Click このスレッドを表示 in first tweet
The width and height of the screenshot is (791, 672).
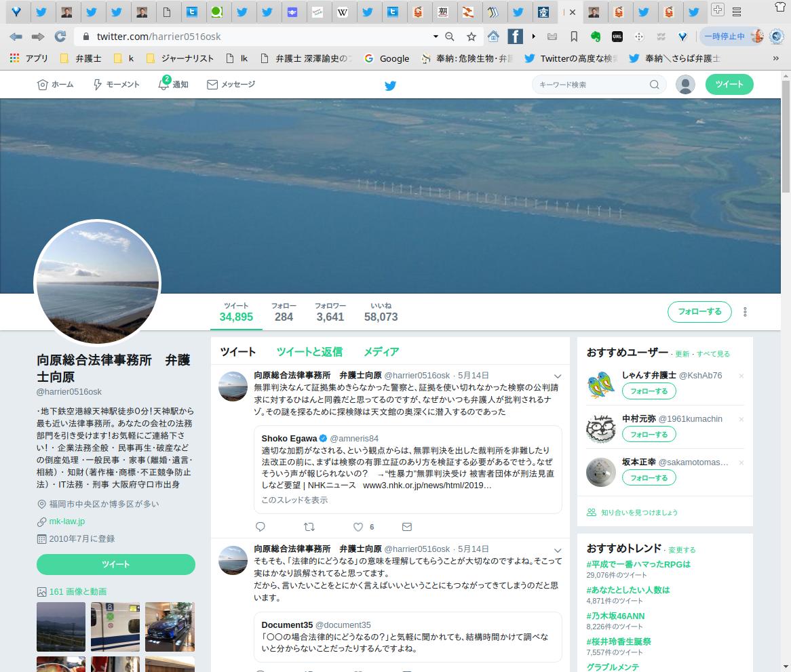[x=294, y=500]
